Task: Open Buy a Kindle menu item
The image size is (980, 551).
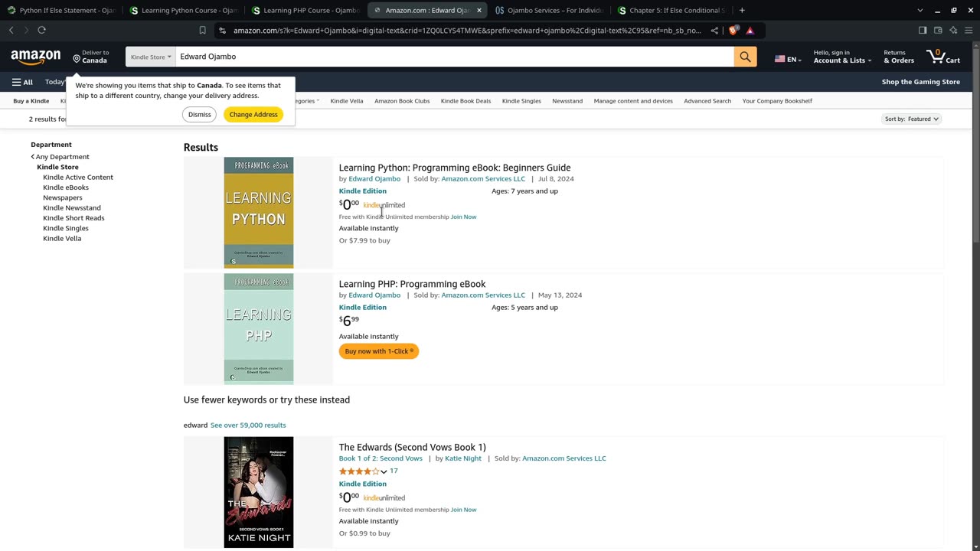Action: pyautogui.click(x=31, y=101)
